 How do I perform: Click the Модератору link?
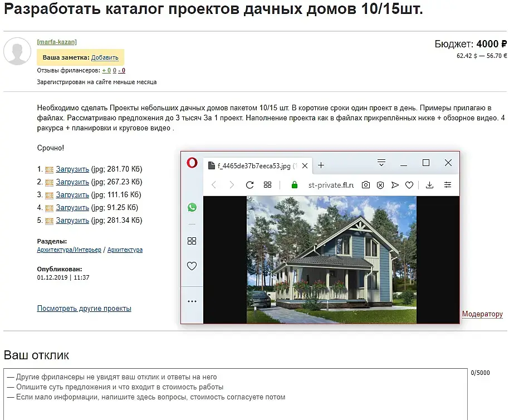(x=482, y=314)
